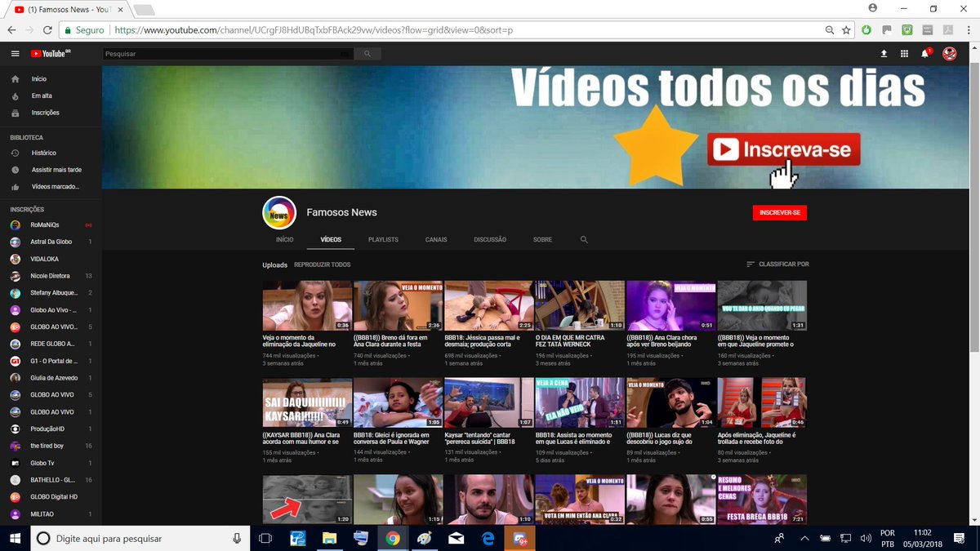Open the YouTube hamburger guide menu
This screenshot has width=980, height=551.
[15, 54]
